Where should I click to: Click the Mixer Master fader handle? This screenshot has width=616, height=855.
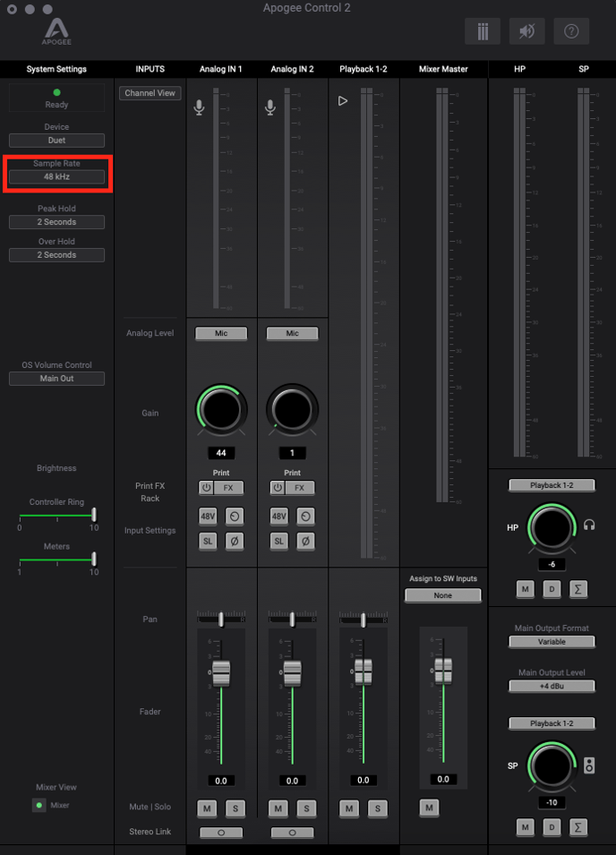tap(442, 671)
